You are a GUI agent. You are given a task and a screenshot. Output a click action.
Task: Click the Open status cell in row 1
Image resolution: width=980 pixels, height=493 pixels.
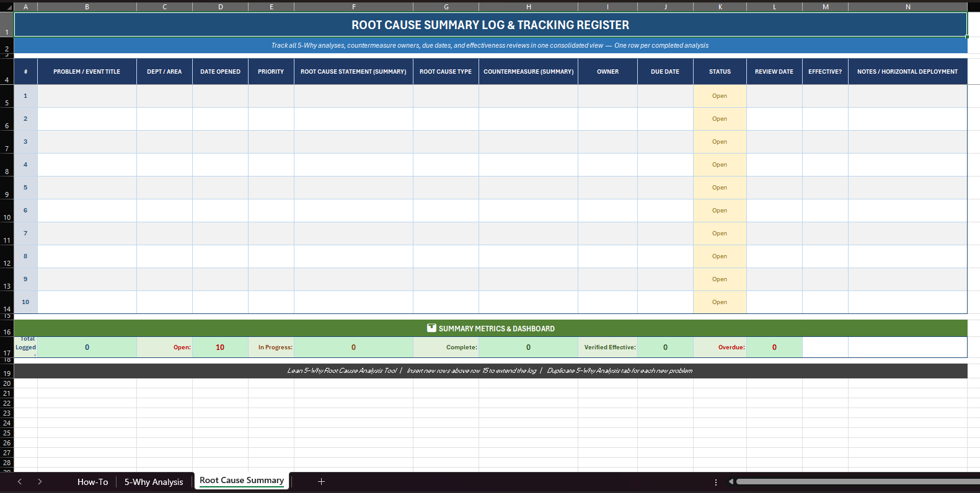[x=720, y=96]
